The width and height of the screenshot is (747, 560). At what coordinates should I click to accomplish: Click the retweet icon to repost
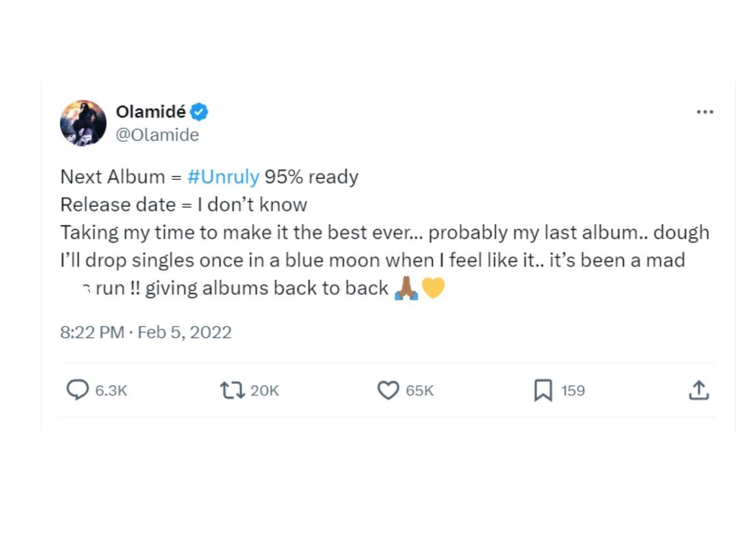(232, 390)
